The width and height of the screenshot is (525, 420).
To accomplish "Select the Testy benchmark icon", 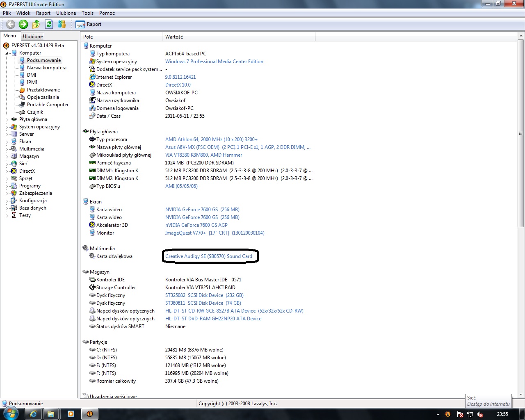I will [x=14, y=215].
